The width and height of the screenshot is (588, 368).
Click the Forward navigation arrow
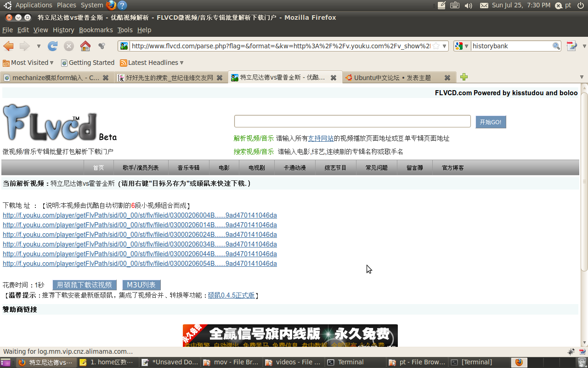click(24, 46)
